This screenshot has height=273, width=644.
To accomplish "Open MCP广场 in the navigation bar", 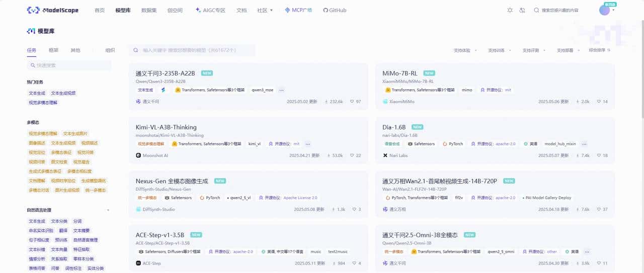I will [298, 10].
